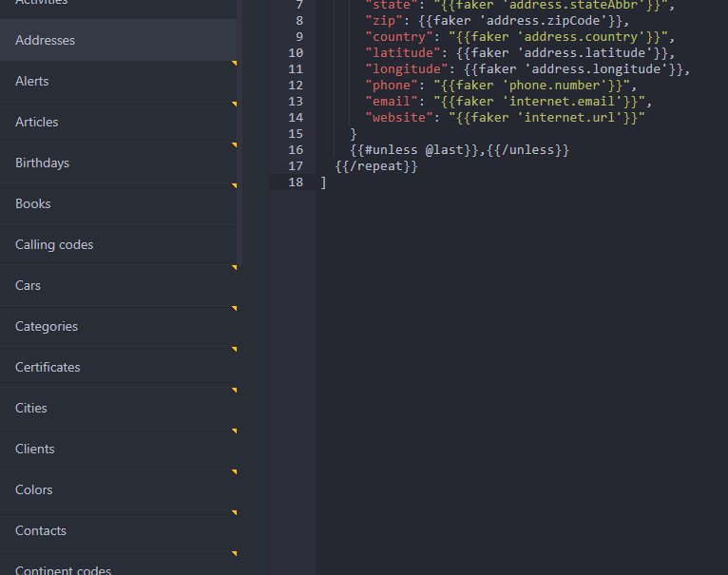Screen dimensions: 728x575
Task: Select Birthdays from the template list
Action: point(43,163)
